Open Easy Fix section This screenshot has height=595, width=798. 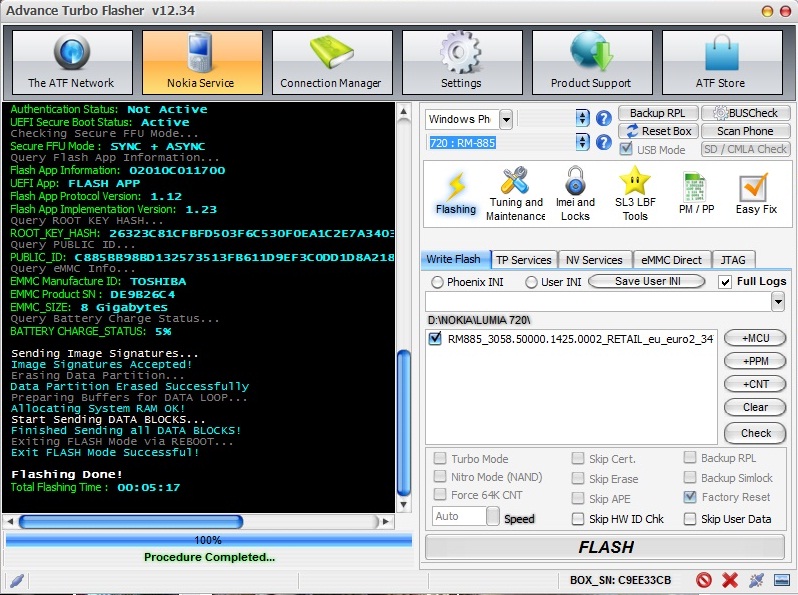(x=756, y=194)
